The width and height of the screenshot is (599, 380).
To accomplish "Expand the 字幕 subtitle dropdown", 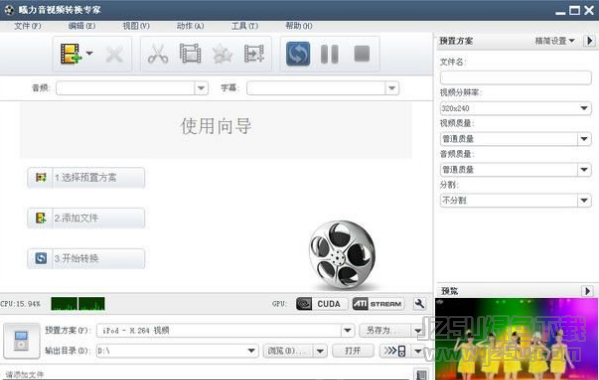I will pos(392,88).
